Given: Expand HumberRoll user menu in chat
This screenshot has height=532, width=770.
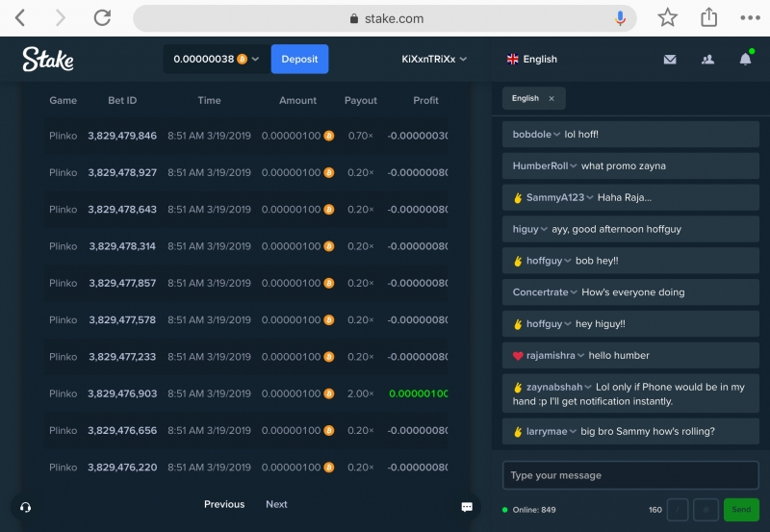Looking at the screenshot, I should pos(573,165).
